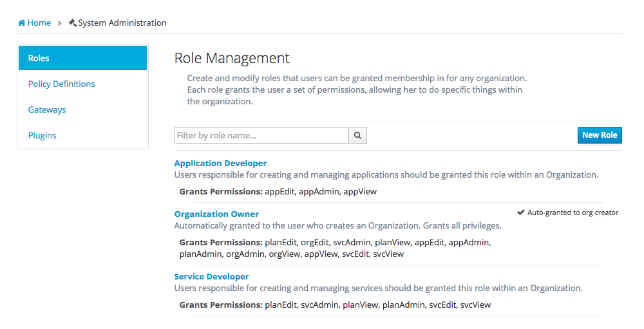Go to Policy Definitions section
The height and width of the screenshot is (329, 644).
point(61,84)
